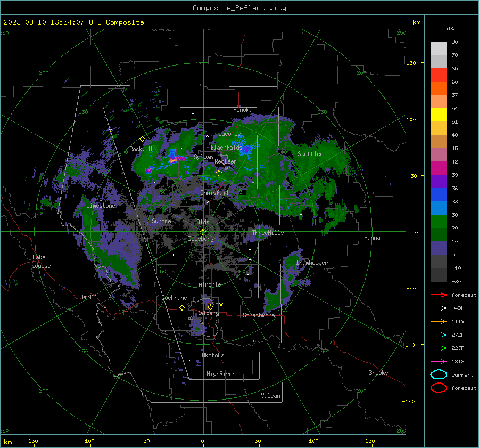Click the Didsbury label
Screen dimensions: 479x448
201,239
